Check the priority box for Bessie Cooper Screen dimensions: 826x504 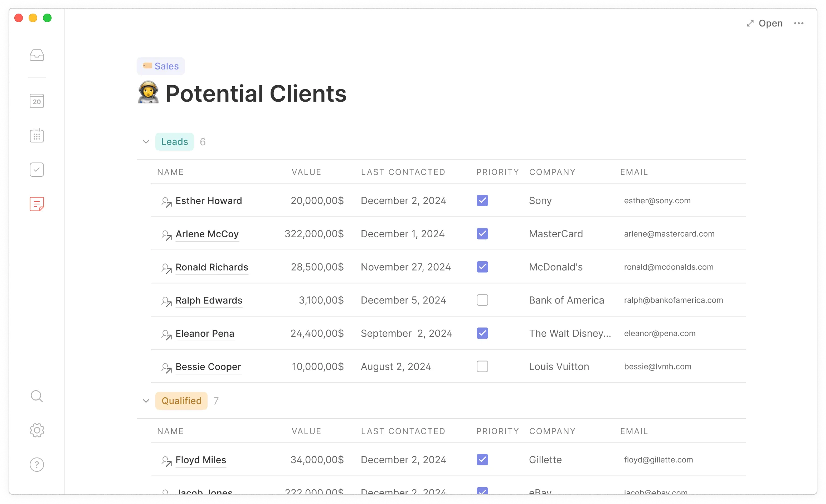point(482,366)
